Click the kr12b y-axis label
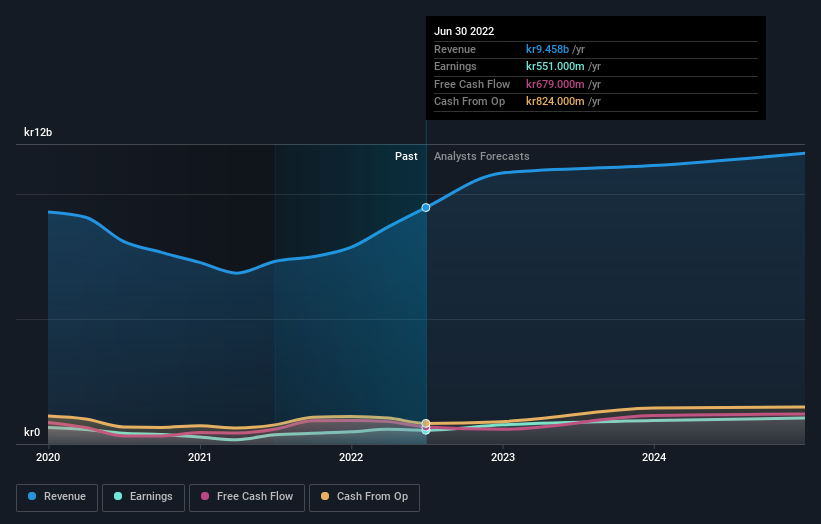The height and width of the screenshot is (524, 821). [38, 132]
